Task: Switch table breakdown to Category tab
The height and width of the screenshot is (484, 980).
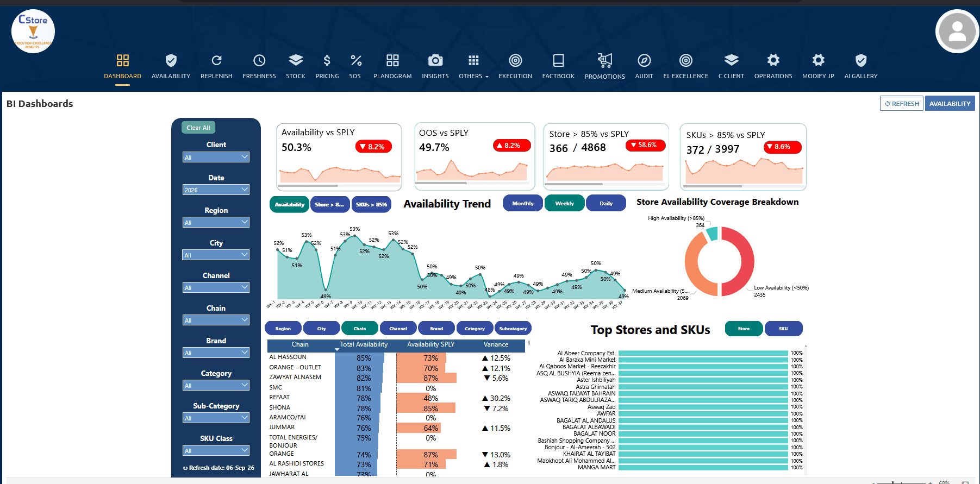Action: (x=475, y=329)
